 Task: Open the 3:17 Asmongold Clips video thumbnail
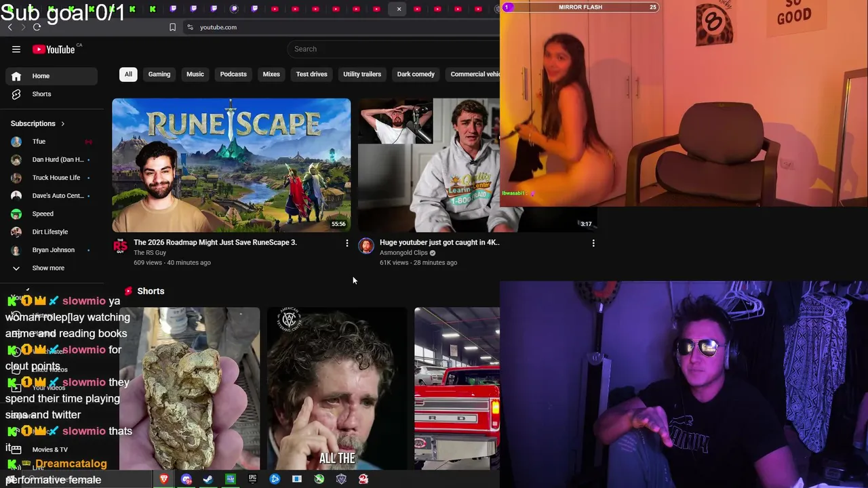click(x=429, y=165)
